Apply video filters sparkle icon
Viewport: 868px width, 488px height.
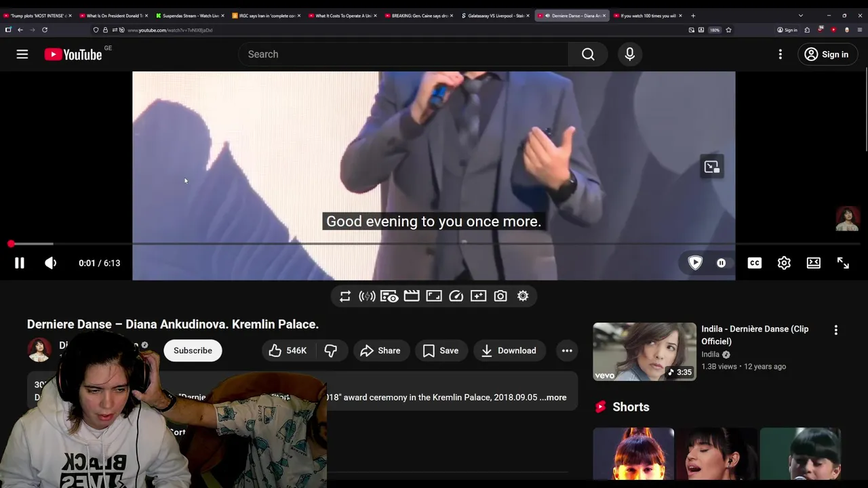(478, 296)
